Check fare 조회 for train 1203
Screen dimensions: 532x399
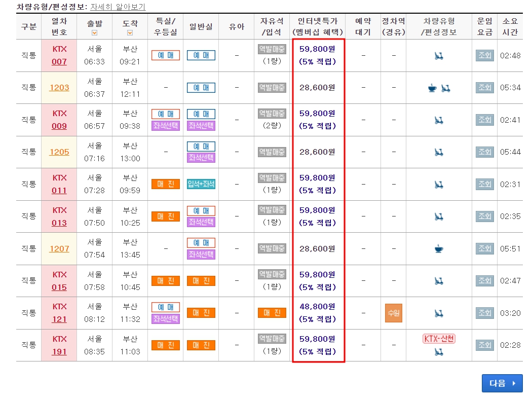click(x=484, y=88)
